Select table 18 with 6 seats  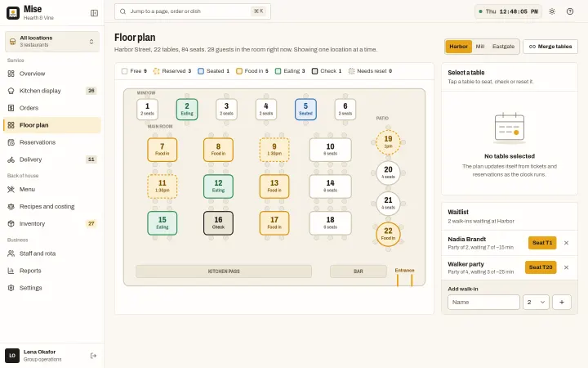coord(331,223)
